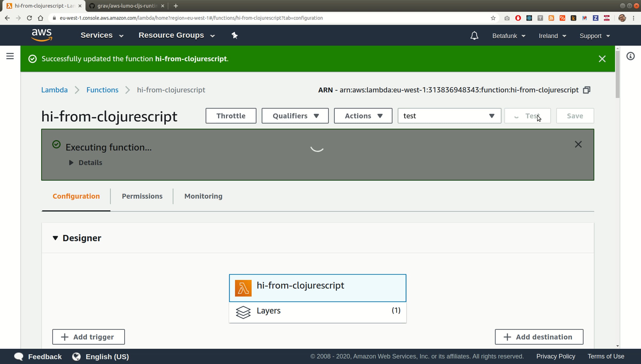Switch to the Monitoring tab
This screenshot has height=364, width=641.
tap(203, 196)
